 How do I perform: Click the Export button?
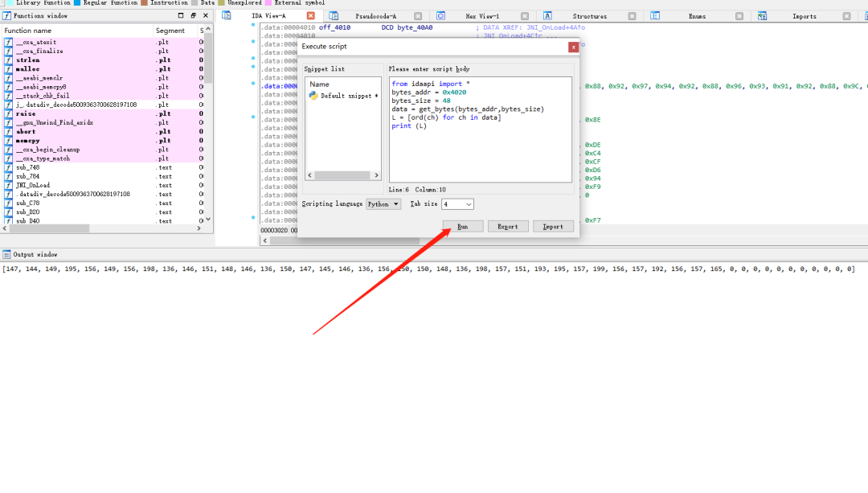point(508,227)
